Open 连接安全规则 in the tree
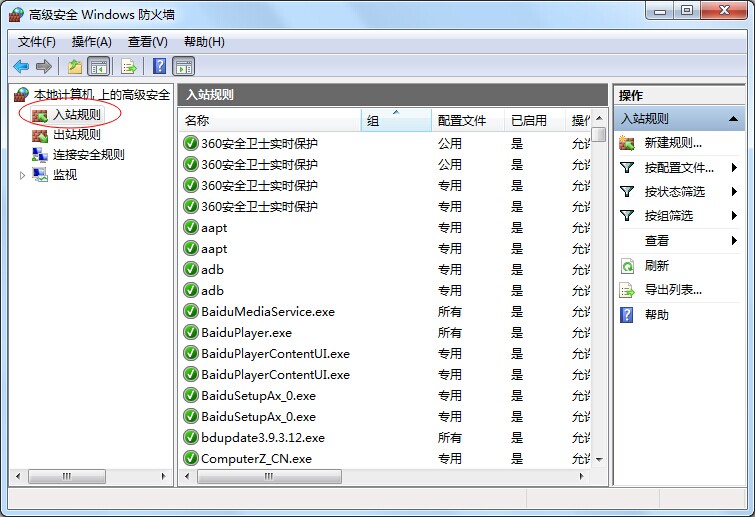Screen dimensions: 755x517 [78, 155]
